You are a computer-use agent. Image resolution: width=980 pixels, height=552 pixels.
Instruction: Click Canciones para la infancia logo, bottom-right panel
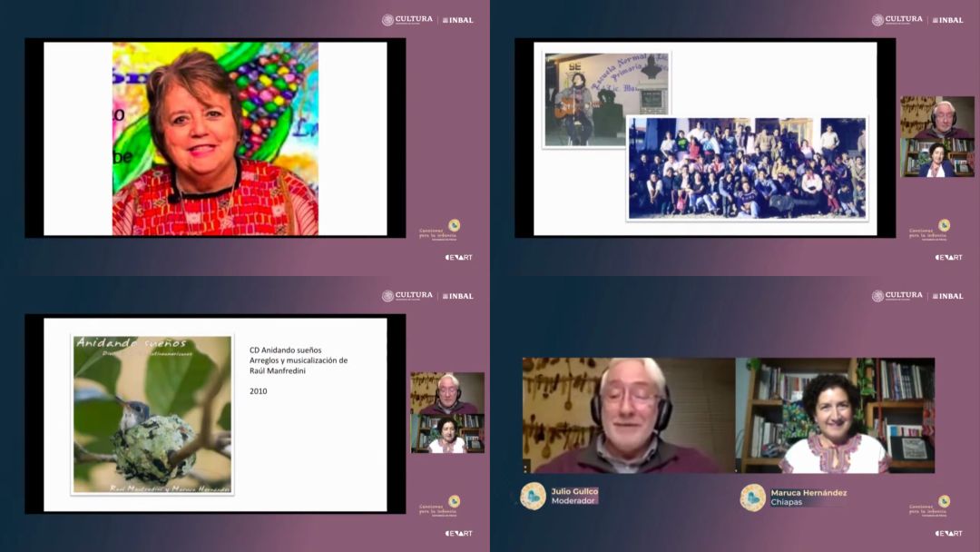click(930, 505)
